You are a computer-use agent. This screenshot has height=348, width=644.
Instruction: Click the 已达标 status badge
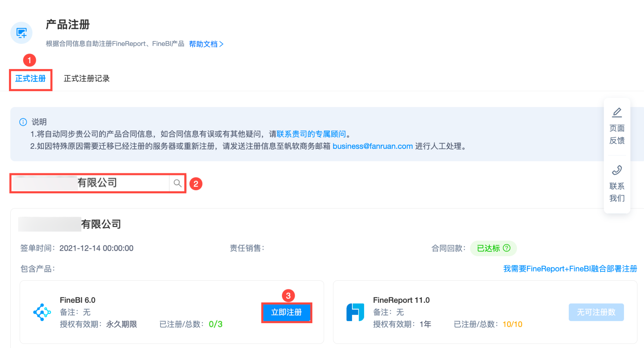pyautogui.click(x=488, y=248)
